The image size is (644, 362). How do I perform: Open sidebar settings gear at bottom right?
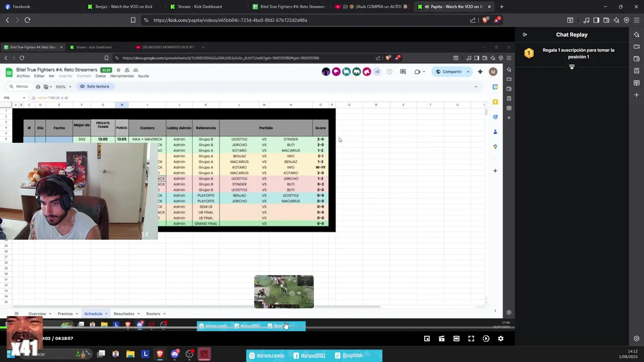point(636,339)
